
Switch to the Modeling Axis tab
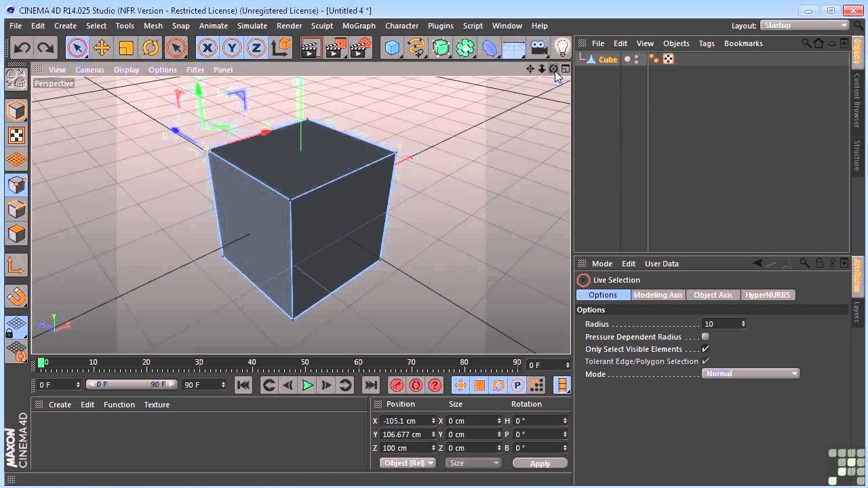pos(658,295)
